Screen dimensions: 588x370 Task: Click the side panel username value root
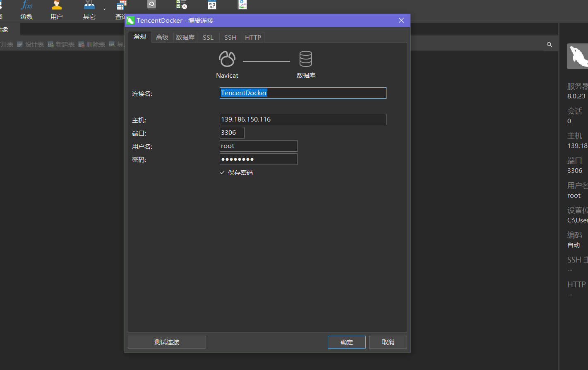574,195
